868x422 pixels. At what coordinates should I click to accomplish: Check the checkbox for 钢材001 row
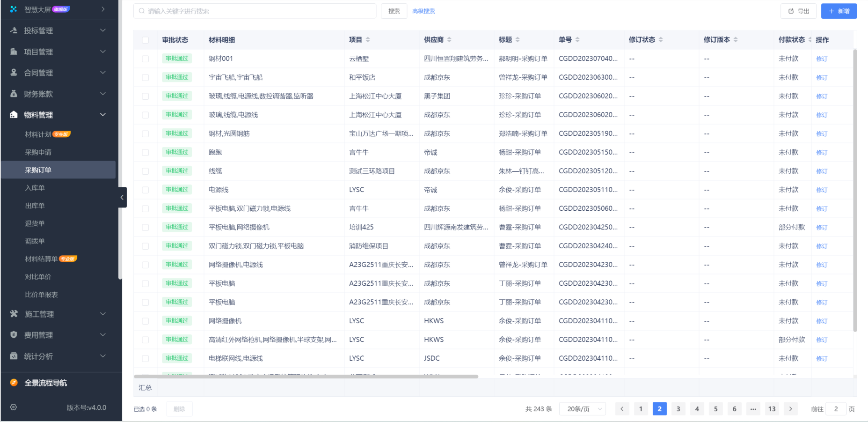[x=145, y=59]
